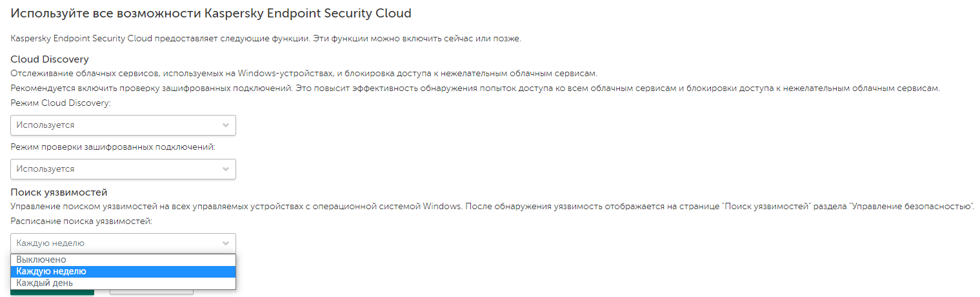Click the 'Расписание поиска уязвимостей:' label
Viewport: 980px width, 297px height.
pos(81,221)
